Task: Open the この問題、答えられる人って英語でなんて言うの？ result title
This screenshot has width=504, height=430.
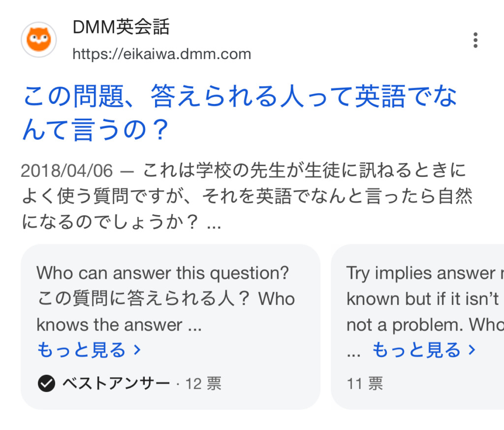Action: coord(240,112)
